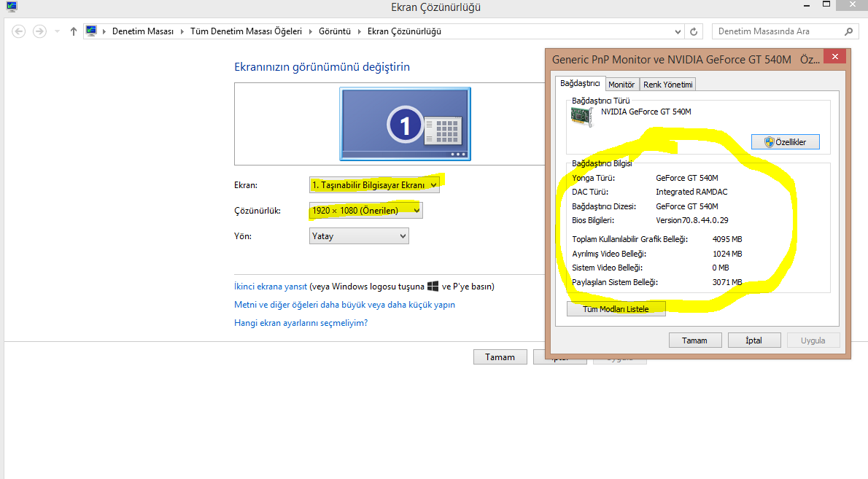Screen dimensions: 868x479
Task: Click Tamam in adapter properties dialog
Action: (694, 340)
